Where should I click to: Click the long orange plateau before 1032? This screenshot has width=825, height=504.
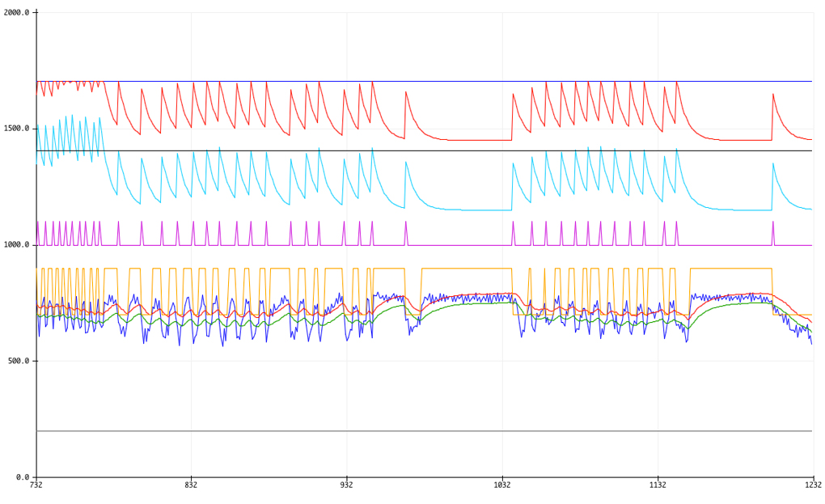(x=467, y=269)
